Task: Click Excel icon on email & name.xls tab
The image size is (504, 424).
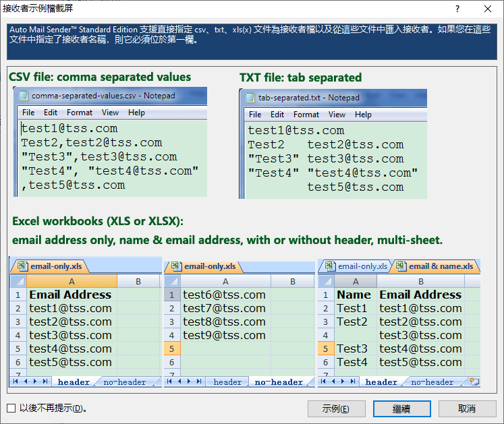Action: 401,266
